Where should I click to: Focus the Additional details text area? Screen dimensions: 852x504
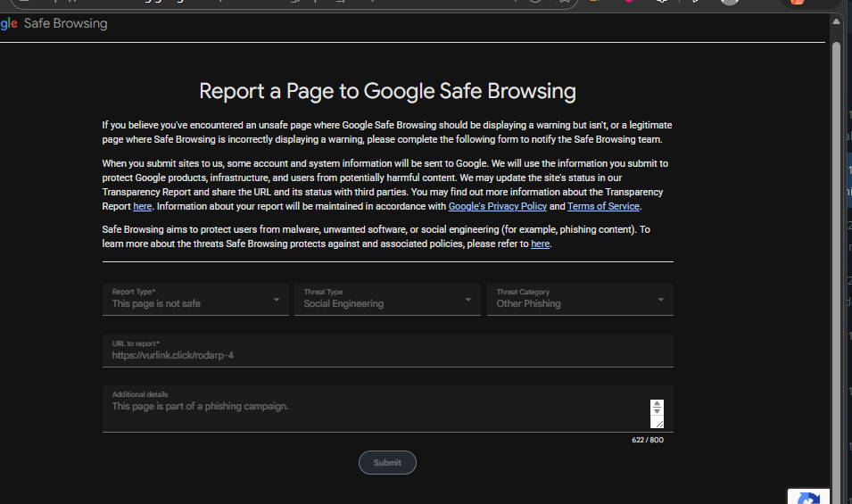click(375, 409)
